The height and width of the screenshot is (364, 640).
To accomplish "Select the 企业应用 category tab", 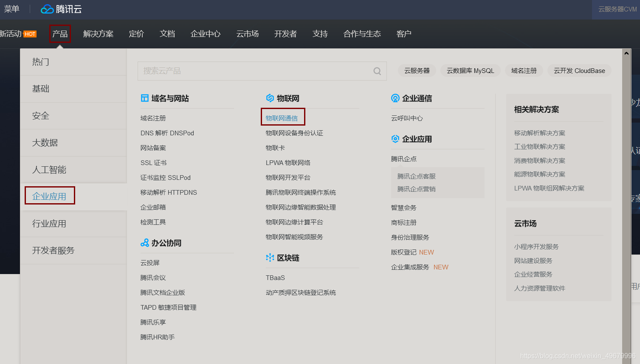I will coord(73,196).
